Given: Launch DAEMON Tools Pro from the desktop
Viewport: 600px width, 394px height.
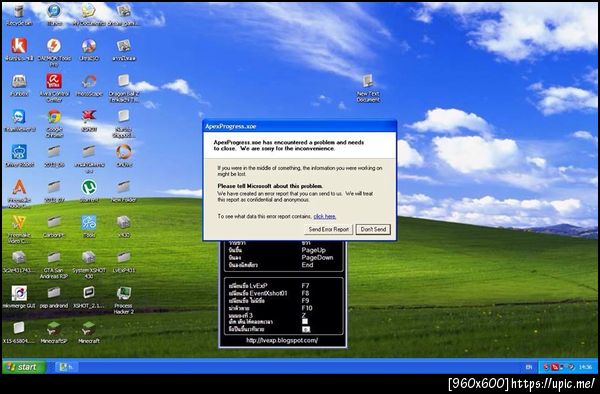Looking at the screenshot, I should click(54, 52).
